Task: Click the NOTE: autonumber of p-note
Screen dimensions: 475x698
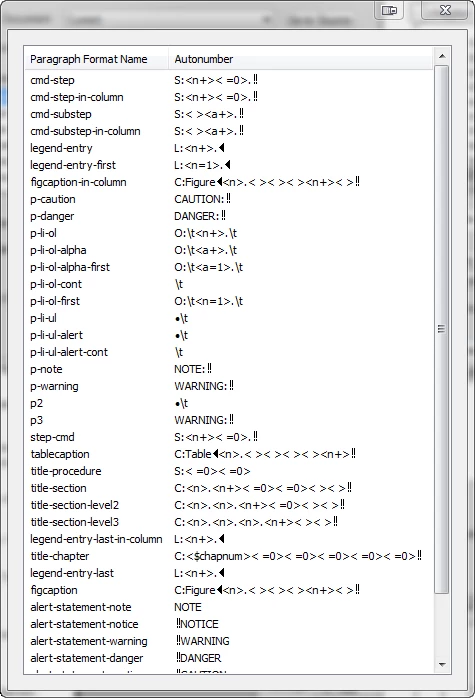Action: [x=193, y=369]
